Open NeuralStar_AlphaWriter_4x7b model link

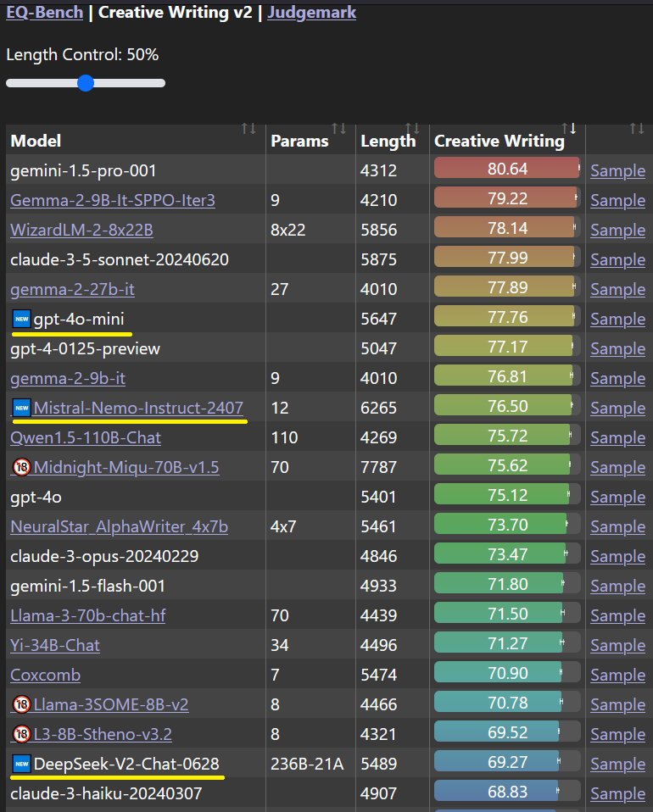[120, 526]
